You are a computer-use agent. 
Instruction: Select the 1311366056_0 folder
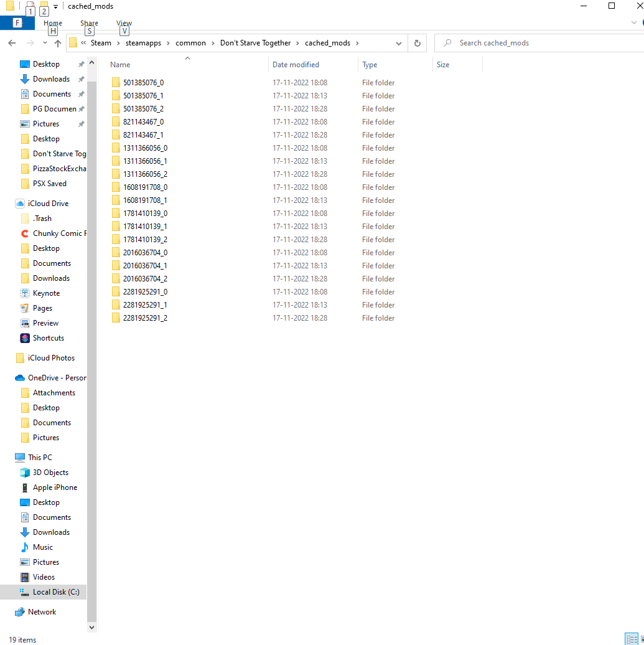[145, 148]
